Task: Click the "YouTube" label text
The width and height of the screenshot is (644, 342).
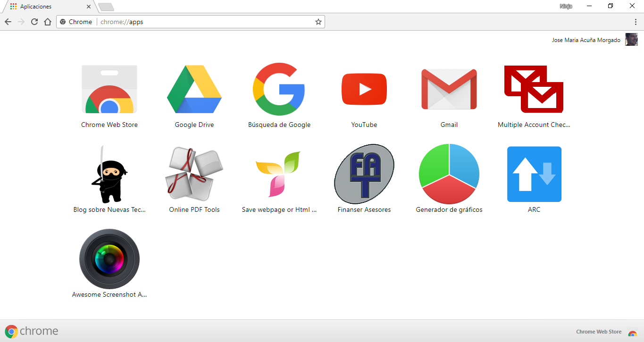Action: (x=364, y=125)
